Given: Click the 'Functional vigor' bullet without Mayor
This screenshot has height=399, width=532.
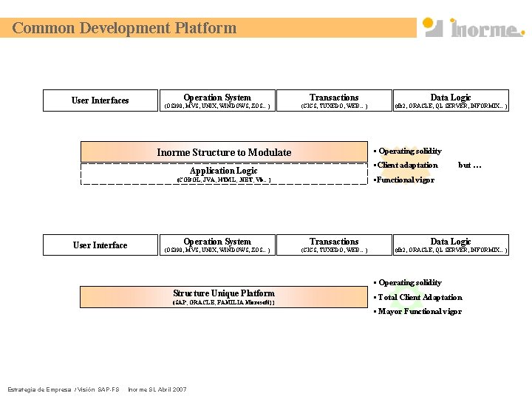Looking at the screenshot, I should pos(404,180).
